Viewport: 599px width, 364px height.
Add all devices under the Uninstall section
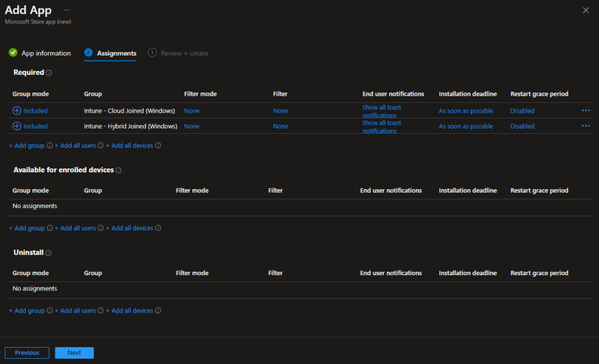130,310
